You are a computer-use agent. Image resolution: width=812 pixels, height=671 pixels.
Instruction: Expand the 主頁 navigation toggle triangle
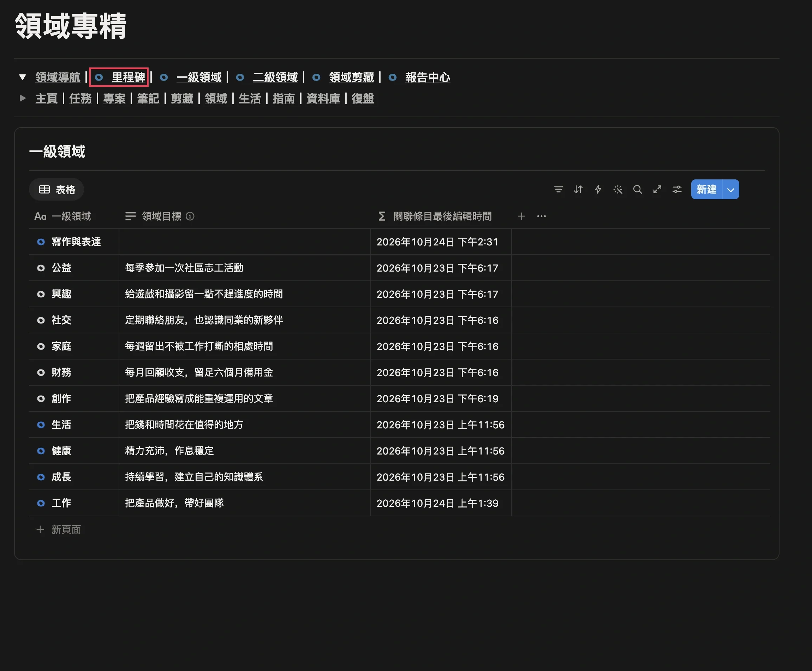coord(22,98)
